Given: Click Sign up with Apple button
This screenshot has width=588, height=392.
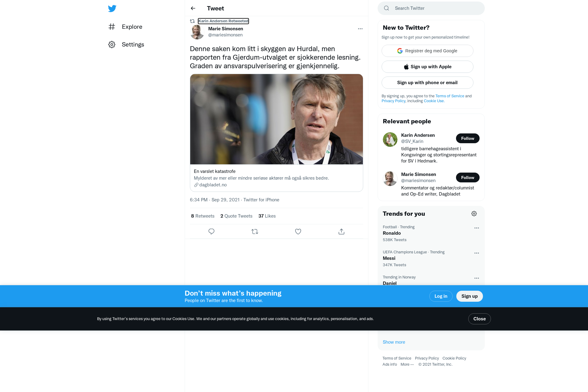Looking at the screenshot, I should tap(427, 67).
